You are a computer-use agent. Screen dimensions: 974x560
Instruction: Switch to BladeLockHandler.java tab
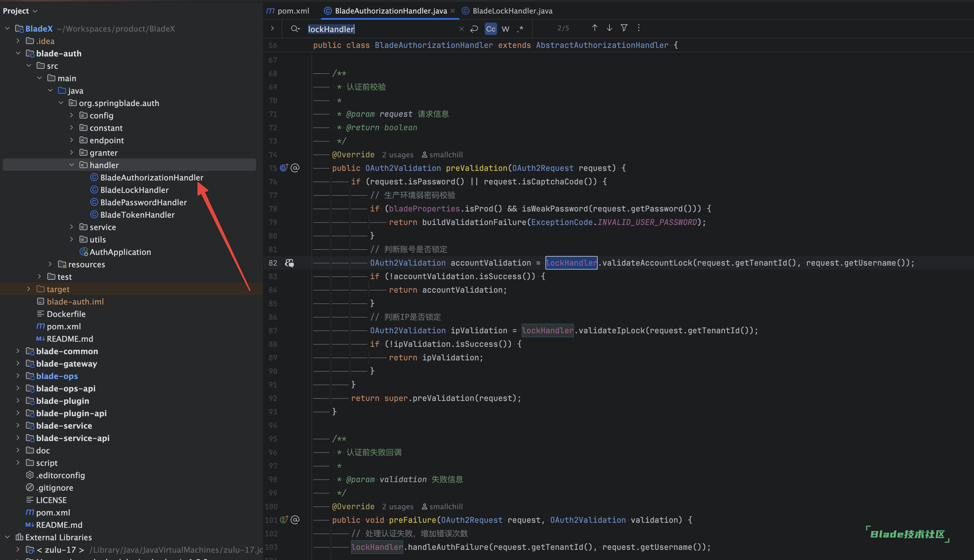(x=507, y=11)
